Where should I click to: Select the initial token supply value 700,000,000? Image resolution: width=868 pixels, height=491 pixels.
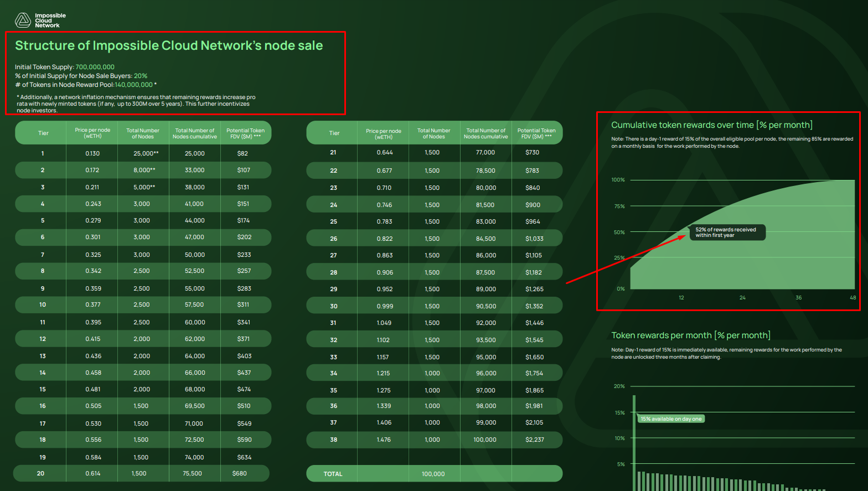tap(95, 67)
